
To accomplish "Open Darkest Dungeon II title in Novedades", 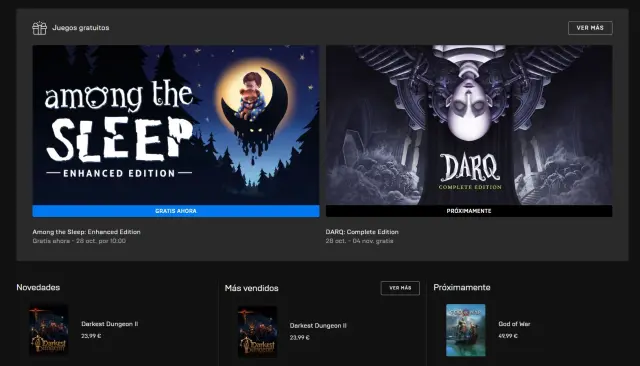I will (x=109, y=324).
